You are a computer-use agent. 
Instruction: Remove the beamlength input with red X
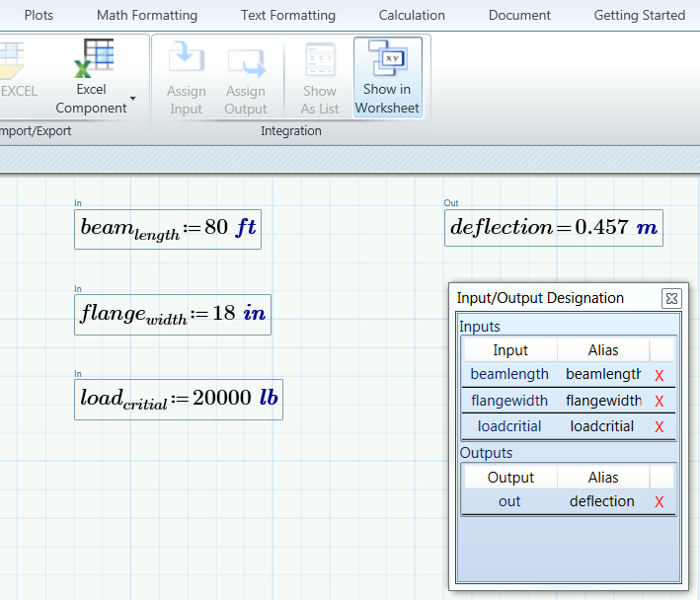[x=659, y=375]
